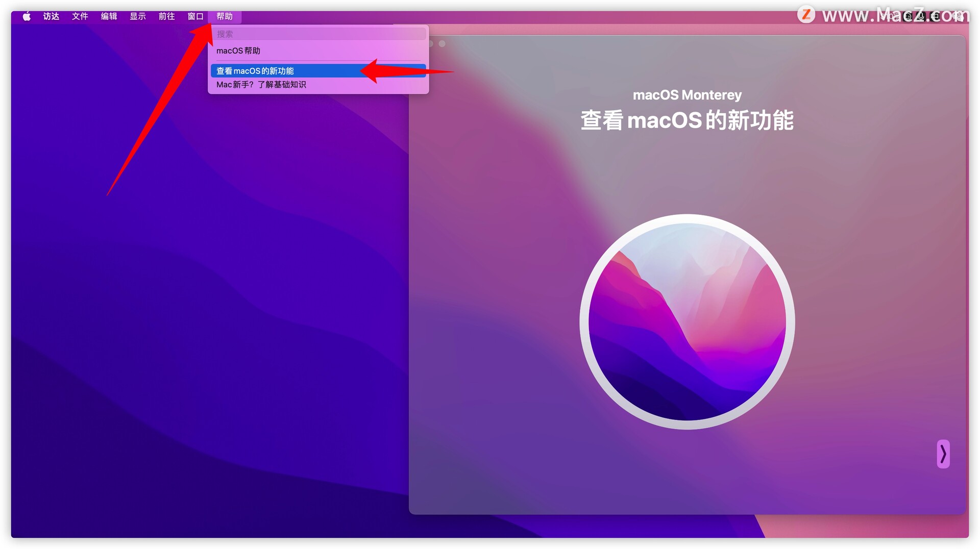The width and height of the screenshot is (980, 549).
Task: Open the 窗口 menu
Action: 195,16
